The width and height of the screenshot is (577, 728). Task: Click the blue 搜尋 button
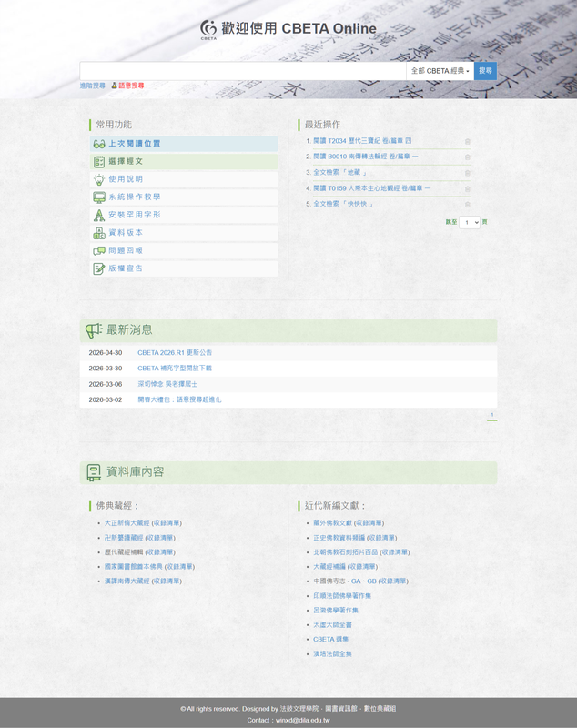coord(485,71)
